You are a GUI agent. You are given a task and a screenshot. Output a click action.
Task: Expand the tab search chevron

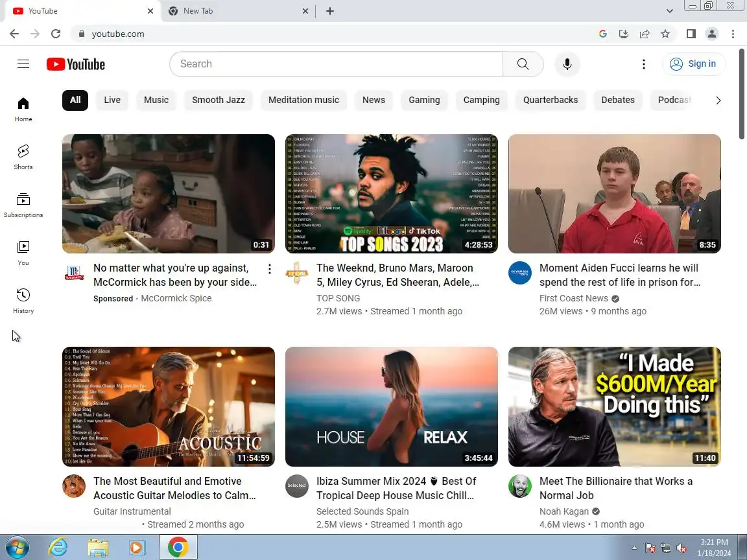point(669,11)
